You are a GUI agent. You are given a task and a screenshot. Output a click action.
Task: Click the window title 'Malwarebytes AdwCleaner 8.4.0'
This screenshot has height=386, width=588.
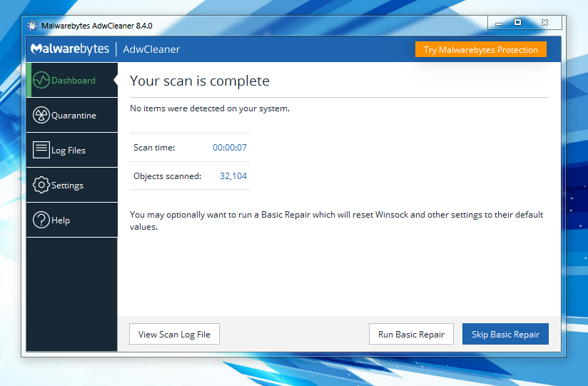pyautogui.click(x=97, y=26)
